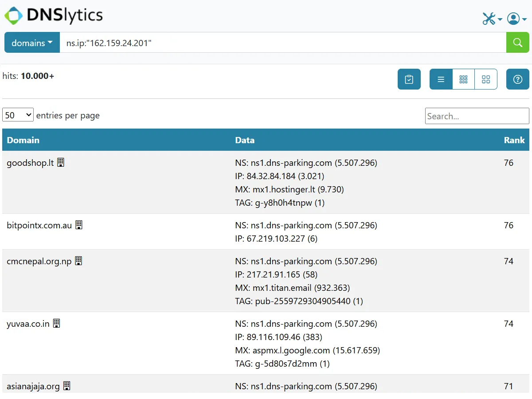Image resolution: width=532 pixels, height=399 pixels.
Task: Click TAG g-y8h0h4tnpw (1)
Action: 280,203
